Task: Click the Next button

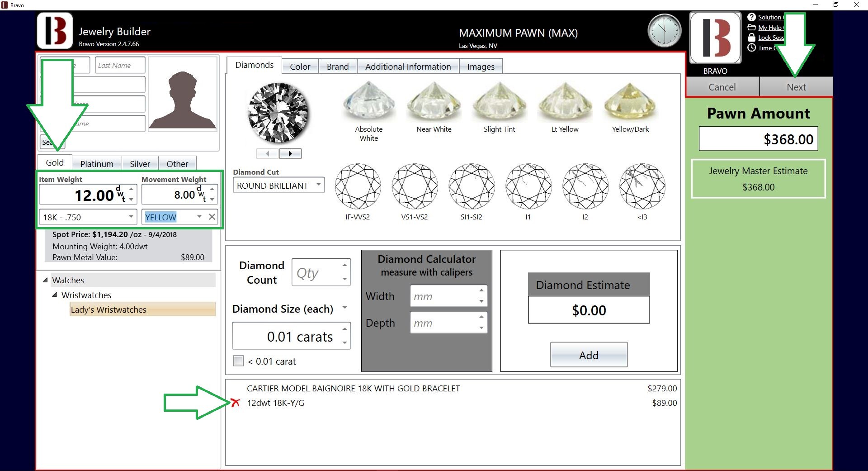Action: click(796, 87)
